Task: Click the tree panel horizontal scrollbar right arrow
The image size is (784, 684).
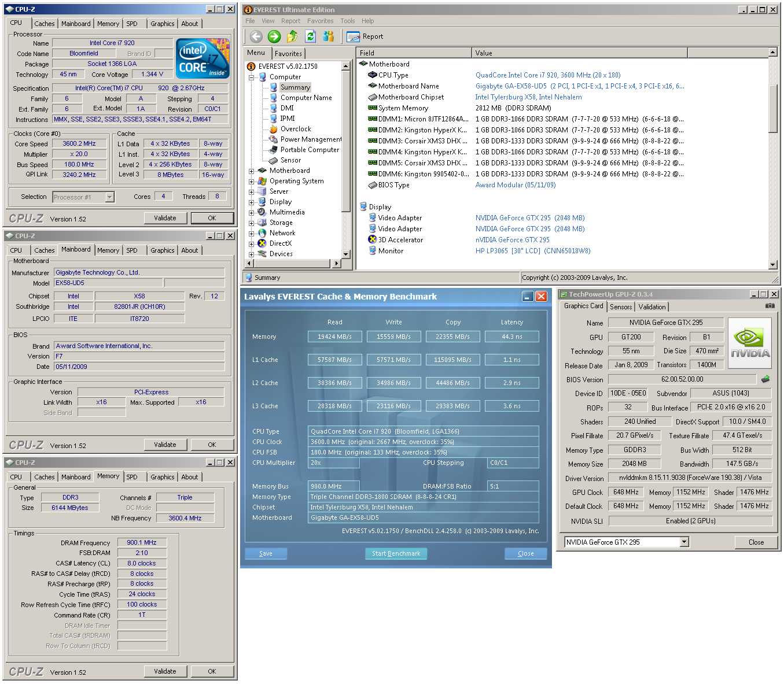Action: (x=337, y=263)
